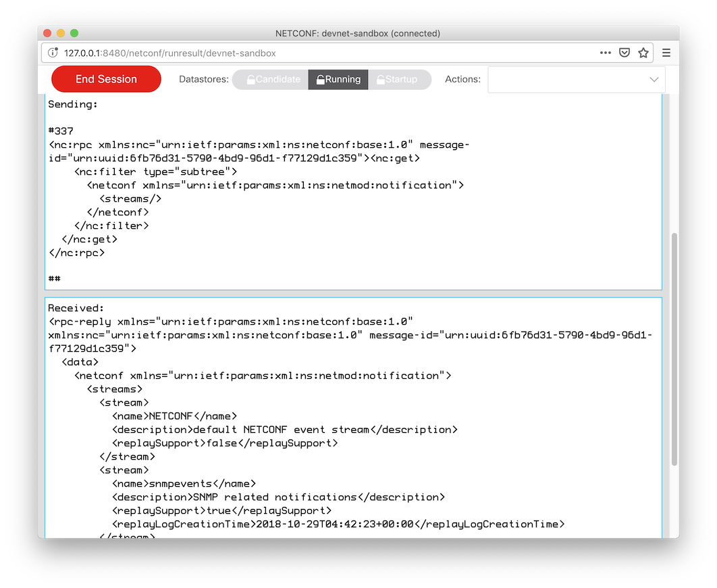Open the Actions dropdown

(576, 80)
